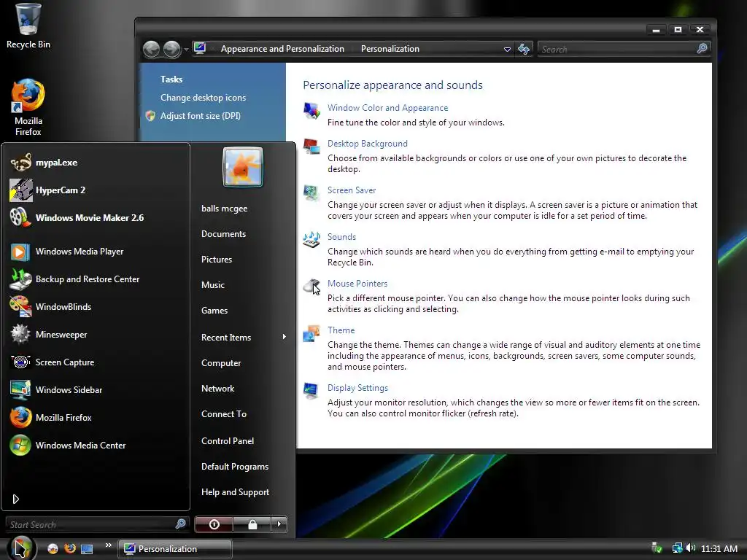Open the Mozilla Firefox desktop shortcut

click(x=28, y=108)
